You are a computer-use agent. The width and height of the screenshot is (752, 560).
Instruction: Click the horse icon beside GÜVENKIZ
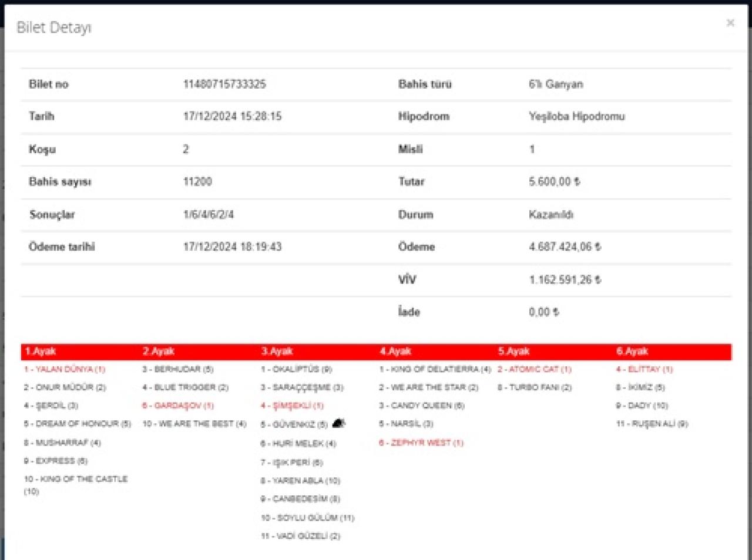pos(338,423)
